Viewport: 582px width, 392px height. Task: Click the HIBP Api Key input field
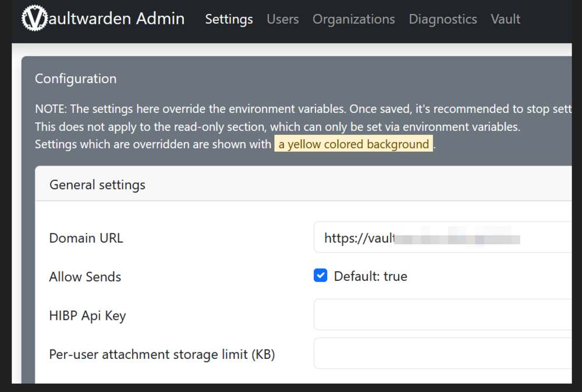tap(442, 315)
